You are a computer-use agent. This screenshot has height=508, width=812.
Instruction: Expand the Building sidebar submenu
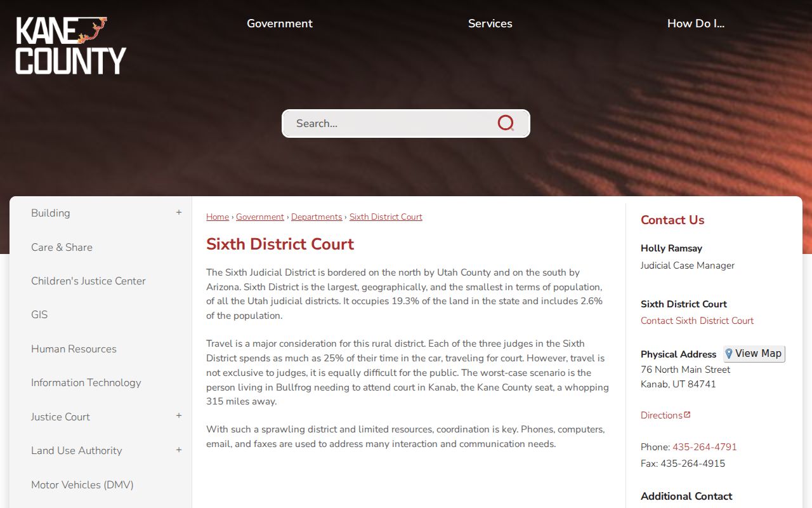[x=179, y=213]
